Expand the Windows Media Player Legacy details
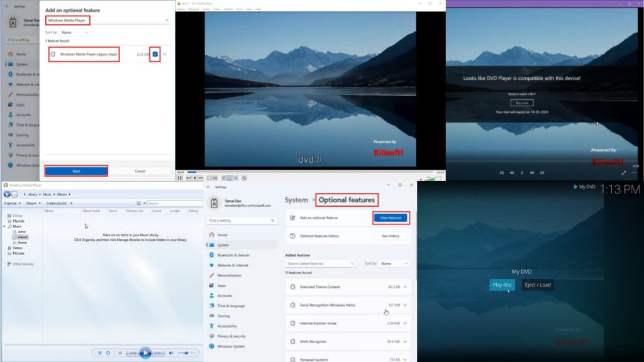The height and width of the screenshot is (362, 644). coord(165,54)
